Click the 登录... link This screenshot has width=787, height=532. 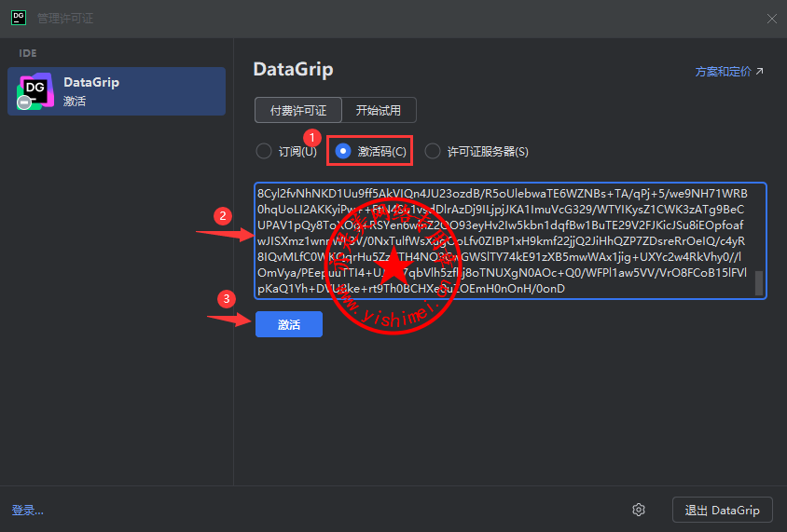pos(28,511)
